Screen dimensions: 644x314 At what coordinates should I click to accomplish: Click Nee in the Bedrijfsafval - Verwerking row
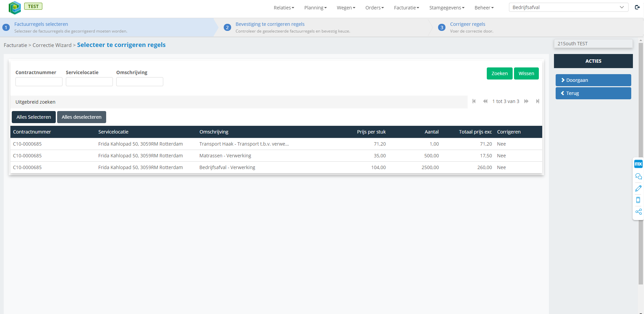502,167
